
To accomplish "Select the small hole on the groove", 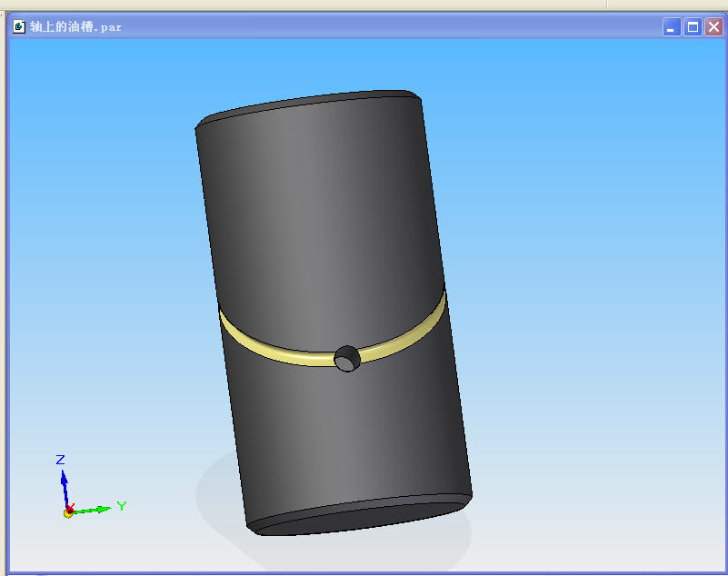I will click(347, 359).
